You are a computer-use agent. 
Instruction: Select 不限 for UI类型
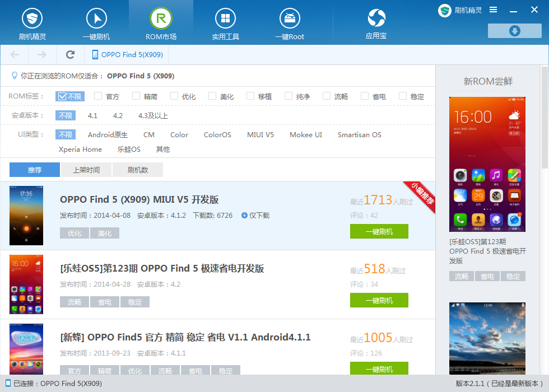66,134
